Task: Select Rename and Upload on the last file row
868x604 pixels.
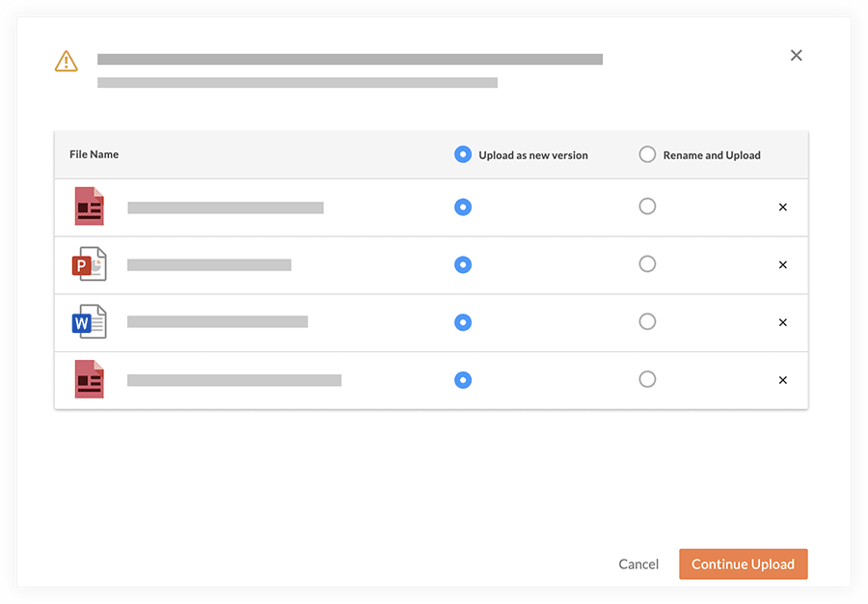Action: [x=647, y=379]
